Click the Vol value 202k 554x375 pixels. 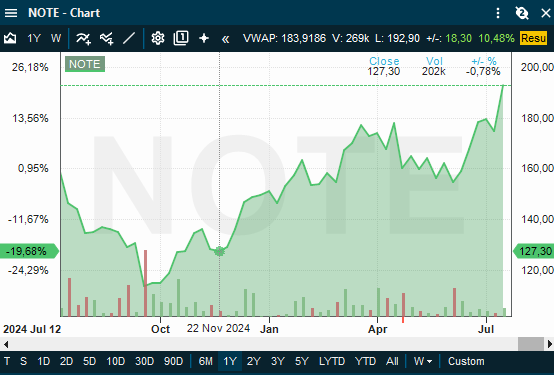(x=434, y=71)
